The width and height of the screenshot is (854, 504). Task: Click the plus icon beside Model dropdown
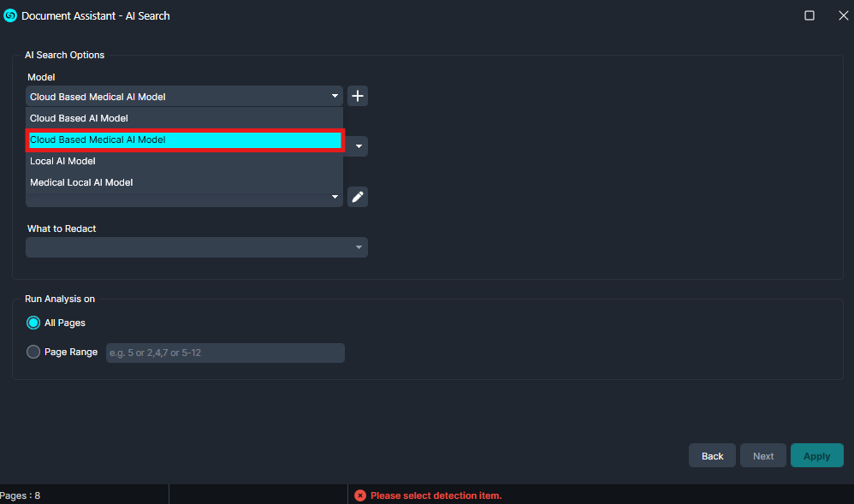click(358, 96)
